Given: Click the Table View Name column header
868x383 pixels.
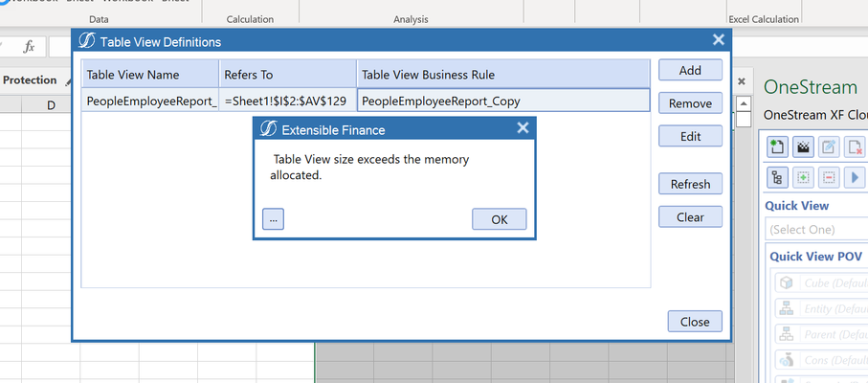Looking at the screenshot, I should click(150, 74).
